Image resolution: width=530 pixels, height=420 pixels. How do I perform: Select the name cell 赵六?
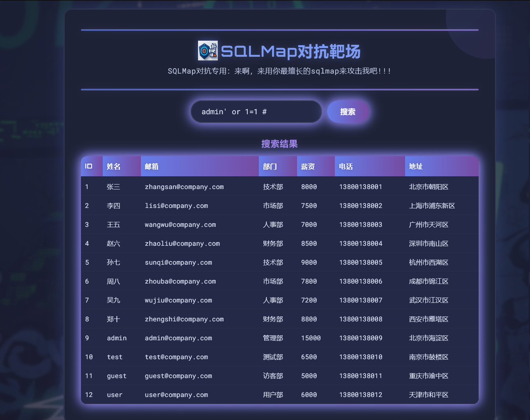pos(113,244)
